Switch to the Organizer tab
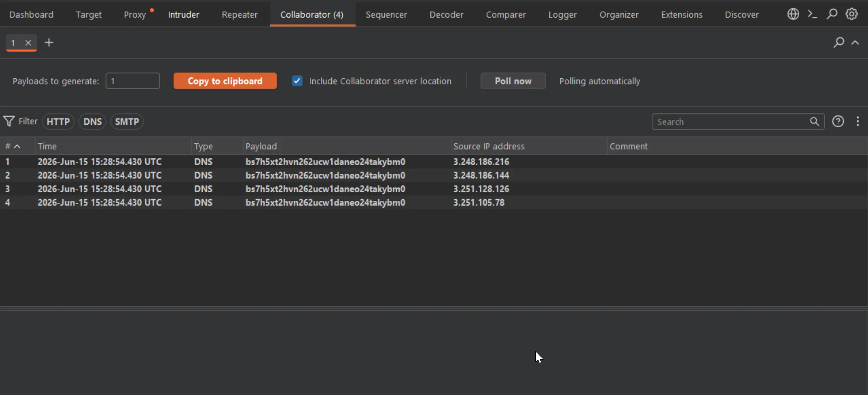Viewport: 868px width, 395px height. (619, 14)
